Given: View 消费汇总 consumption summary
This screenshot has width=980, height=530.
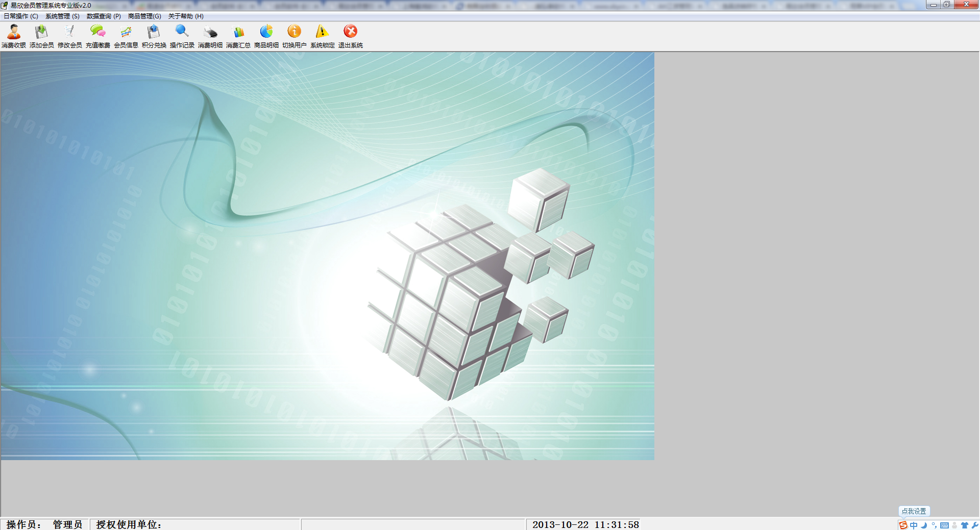Looking at the screenshot, I should point(238,36).
